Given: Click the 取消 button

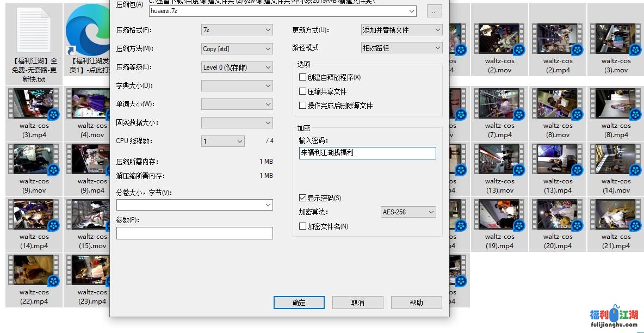Looking at the screenshot, I should tap(357, 303).
